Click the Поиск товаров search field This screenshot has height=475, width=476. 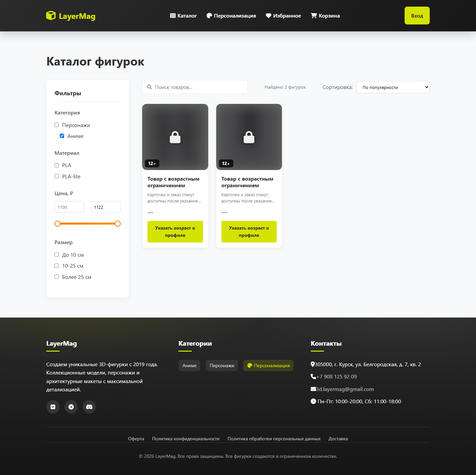pyautogui.click(x=195, y=87)
